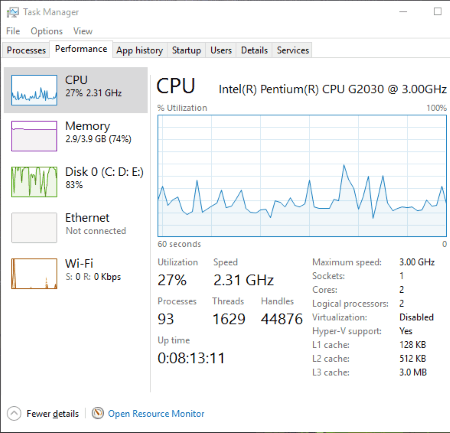450x433 pixels.
Task: Open the File menu
Action: (x=13, y=31)
